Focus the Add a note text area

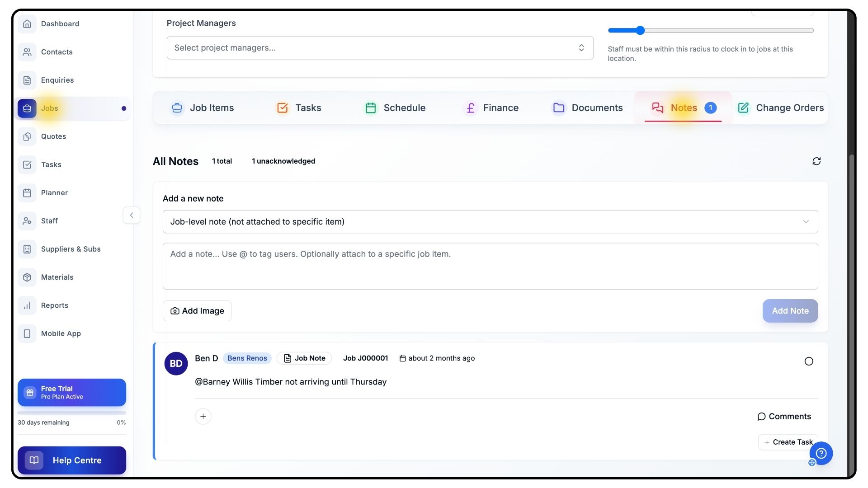pos(490,266)
